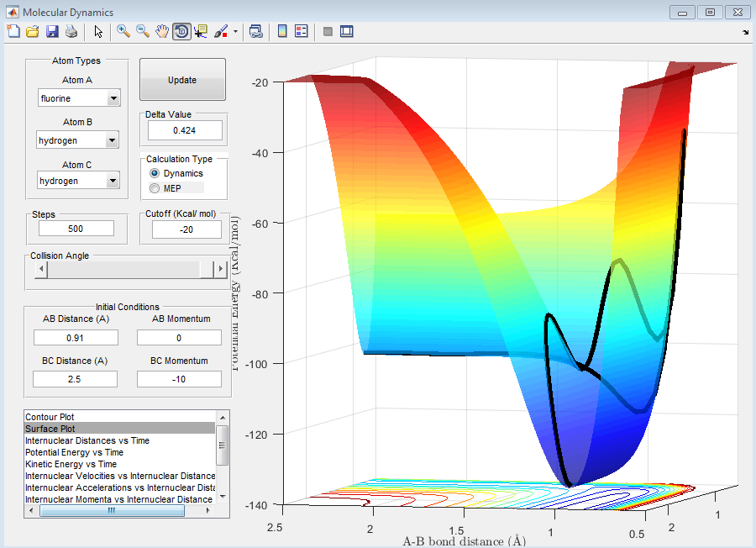
Task: Insert a colorbar using the toolbar icon
Action: pyautogui.click(x=282, y=32)
